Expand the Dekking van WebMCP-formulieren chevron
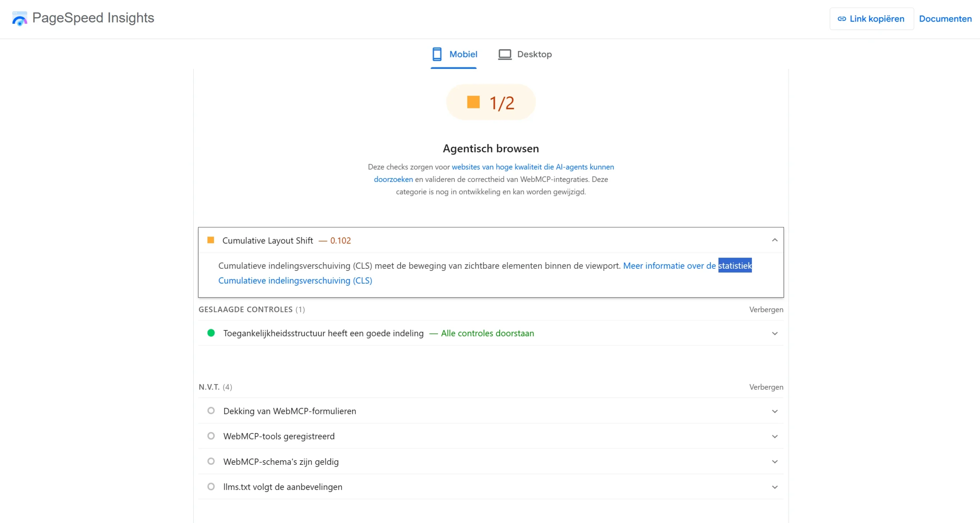 775,411
